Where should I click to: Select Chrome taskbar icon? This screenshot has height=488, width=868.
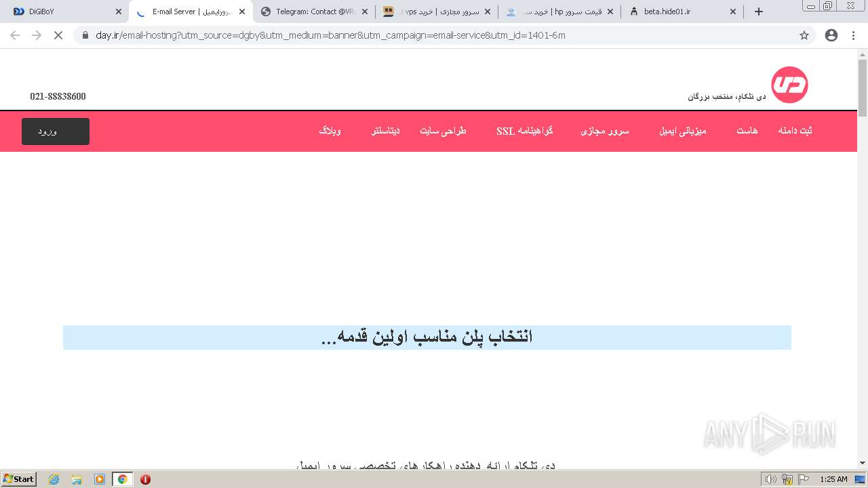(123, 479)
